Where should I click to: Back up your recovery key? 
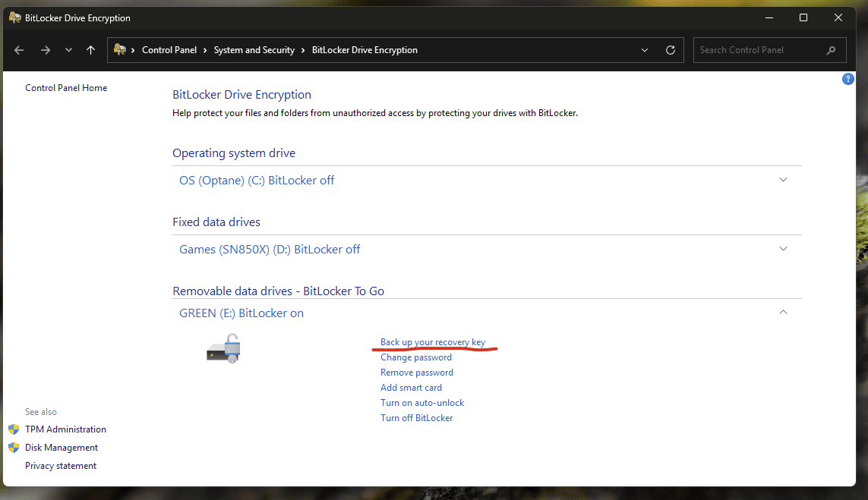[433, 342]
